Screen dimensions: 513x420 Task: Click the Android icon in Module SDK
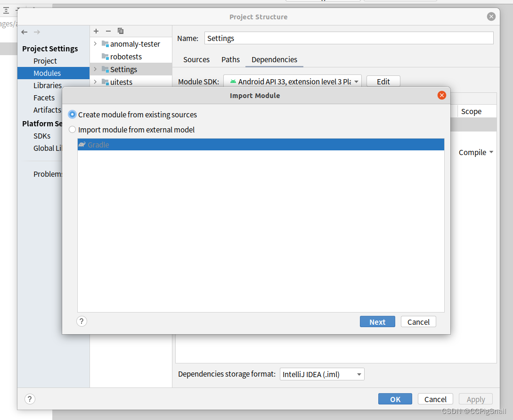233,82
